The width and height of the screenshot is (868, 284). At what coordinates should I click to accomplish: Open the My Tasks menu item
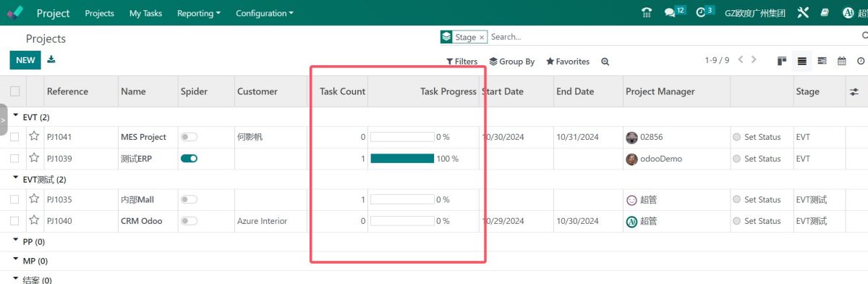click(x=145, y=13)
